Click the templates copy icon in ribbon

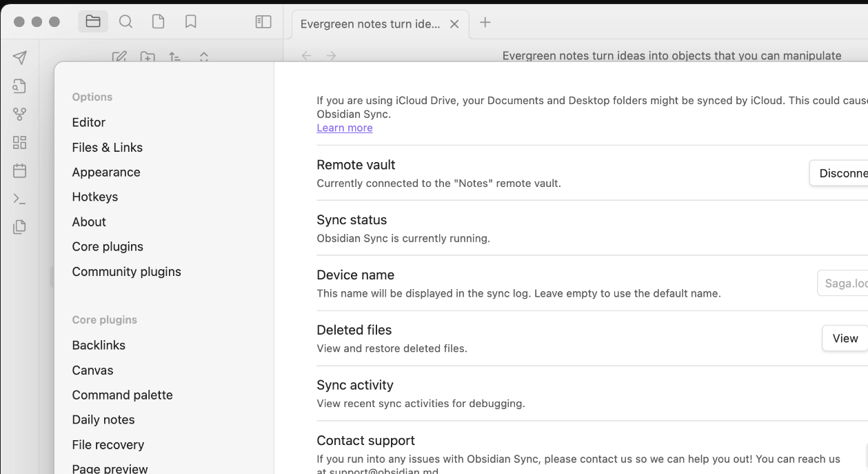point(20,227)
